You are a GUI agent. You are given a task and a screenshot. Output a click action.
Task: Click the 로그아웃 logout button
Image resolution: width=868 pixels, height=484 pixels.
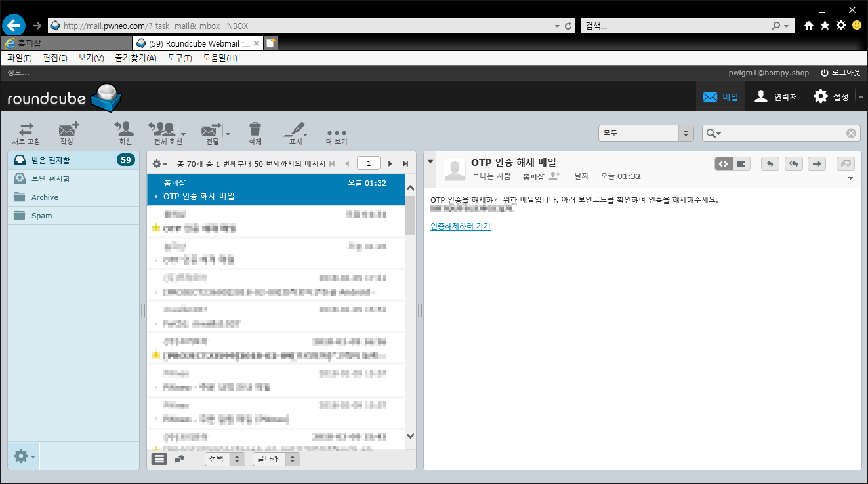(840, 73)
